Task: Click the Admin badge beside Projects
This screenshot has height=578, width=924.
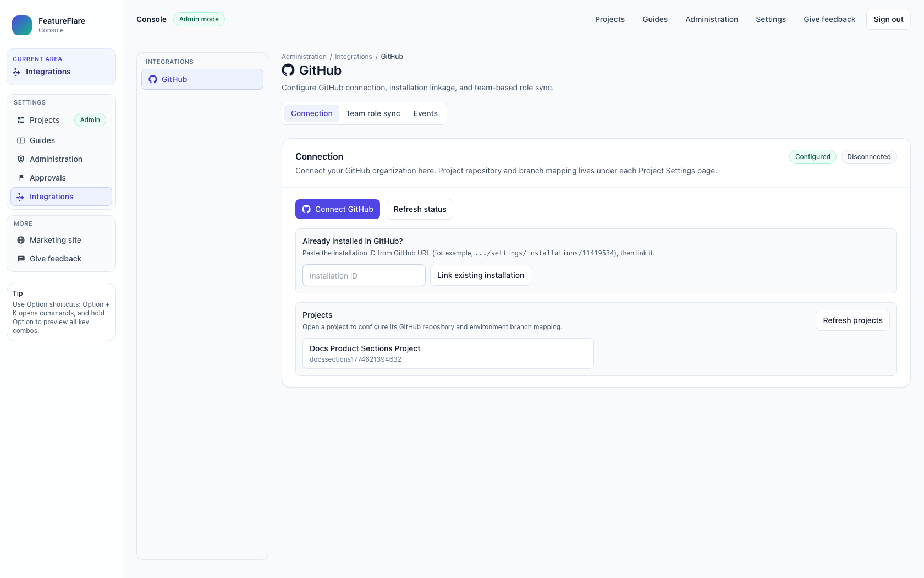Action: pyautogui.click(x=90, y=120)
